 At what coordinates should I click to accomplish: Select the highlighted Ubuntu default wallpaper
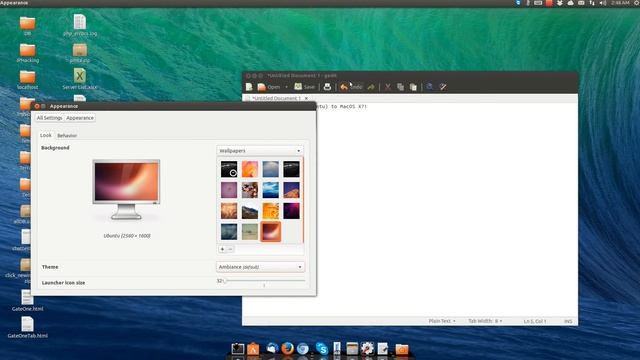click(271, 231)
